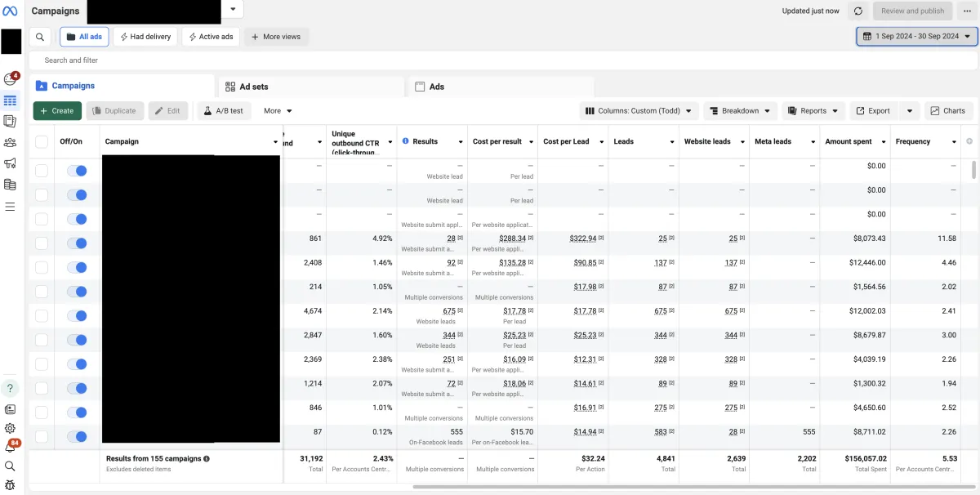Open the Amount spent column dropdown arrow
Image resolution: width=980 pixels, height=495 pixels.
point(884,142)
